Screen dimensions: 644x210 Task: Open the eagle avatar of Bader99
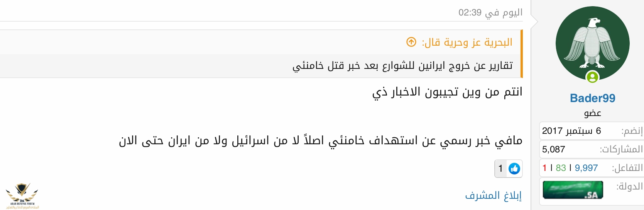point(592,43)
